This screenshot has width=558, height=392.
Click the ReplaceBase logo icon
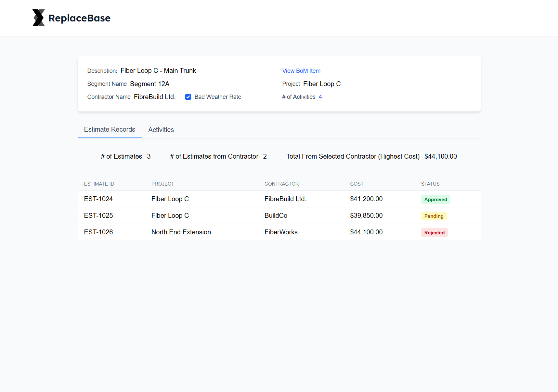(x=38, y=18)
